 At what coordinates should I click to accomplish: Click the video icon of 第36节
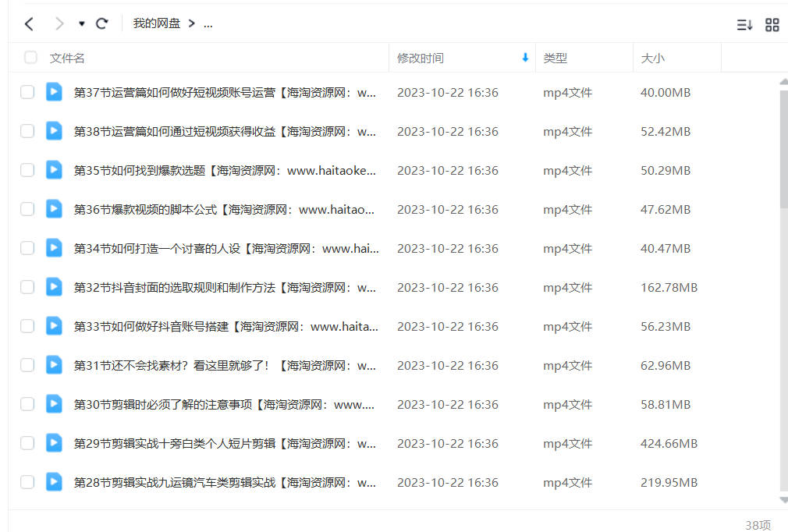point(54,209)
